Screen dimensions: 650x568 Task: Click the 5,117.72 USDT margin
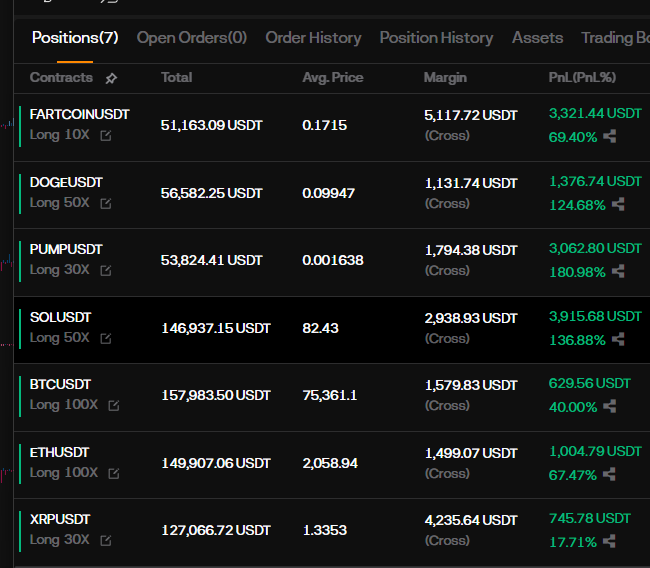471,115
